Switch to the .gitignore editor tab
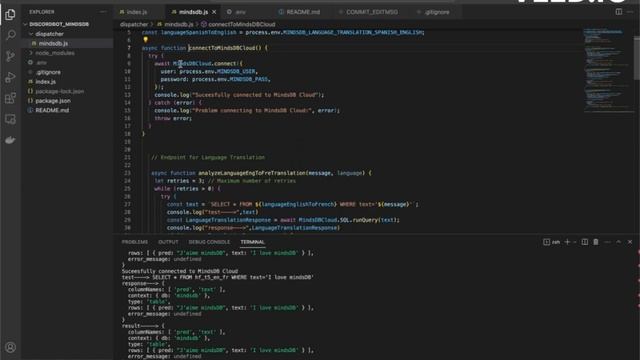640x360 pixels. coord(436,12)
